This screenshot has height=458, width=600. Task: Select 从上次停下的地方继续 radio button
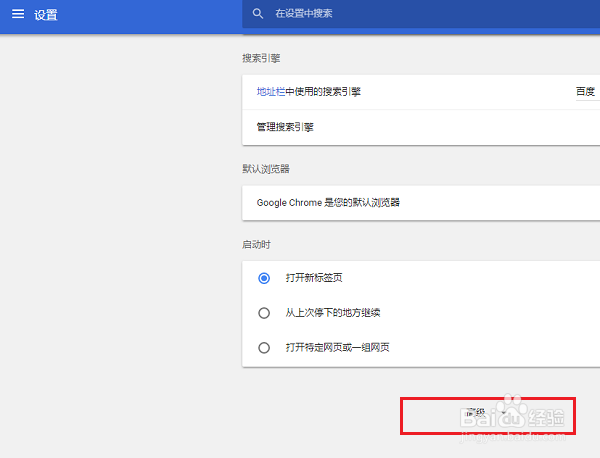point(264,313)
